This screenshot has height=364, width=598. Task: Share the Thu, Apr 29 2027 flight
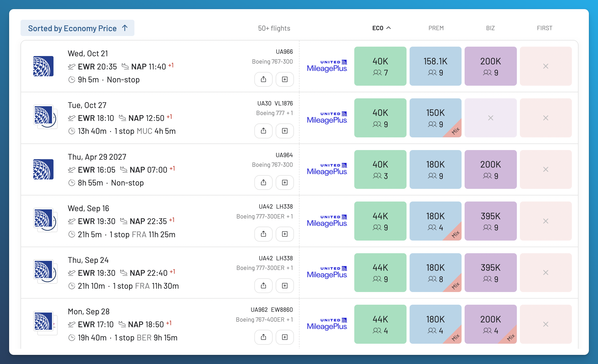point(263,183)
